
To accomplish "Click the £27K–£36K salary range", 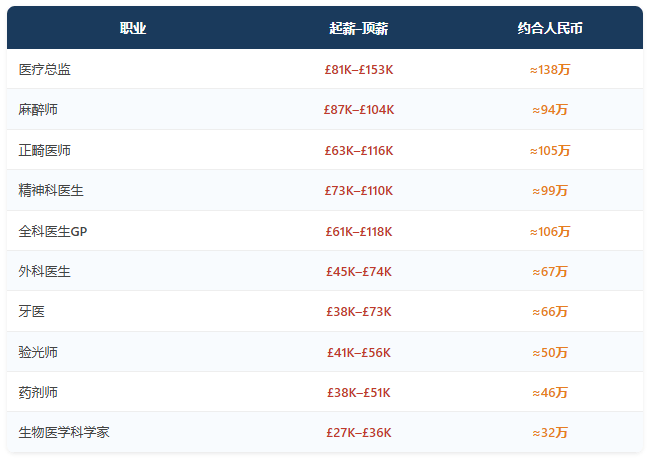I will pos(359,433).
